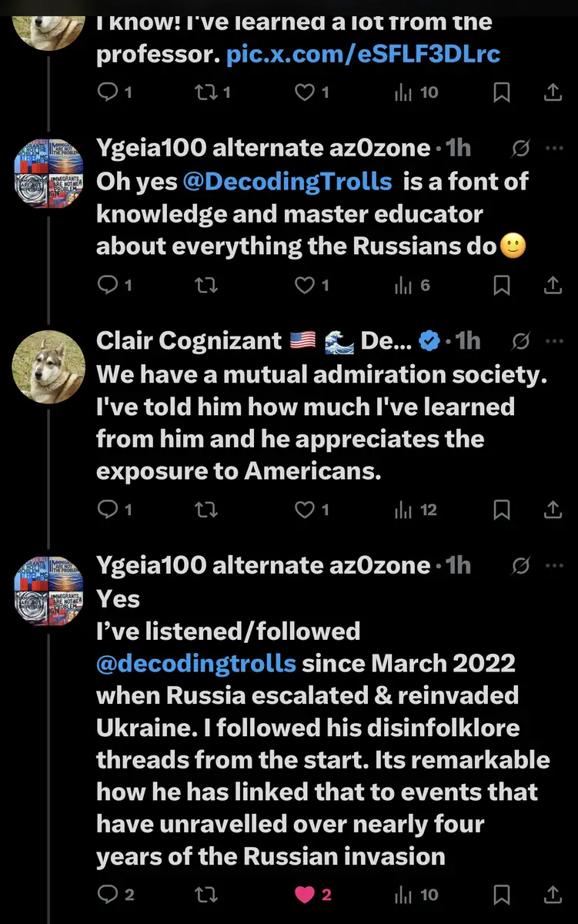Screen dimensions: 578x924
Task: Bookmark the 'mutual admiration society' tweet
Action: (502, 510)
